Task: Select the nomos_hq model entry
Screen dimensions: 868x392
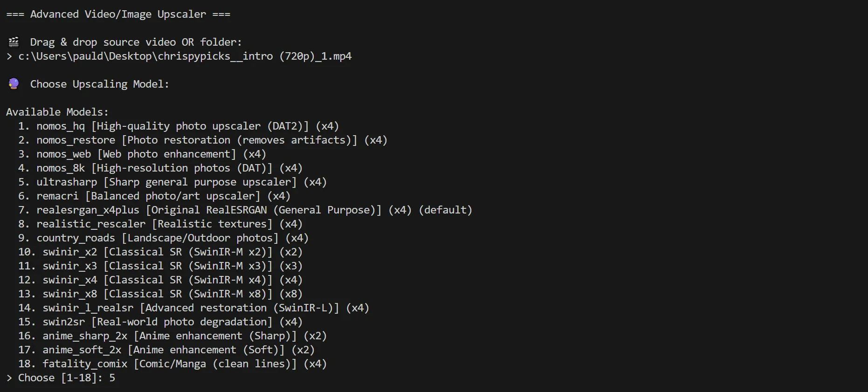Action: click(x=178, y=126)
